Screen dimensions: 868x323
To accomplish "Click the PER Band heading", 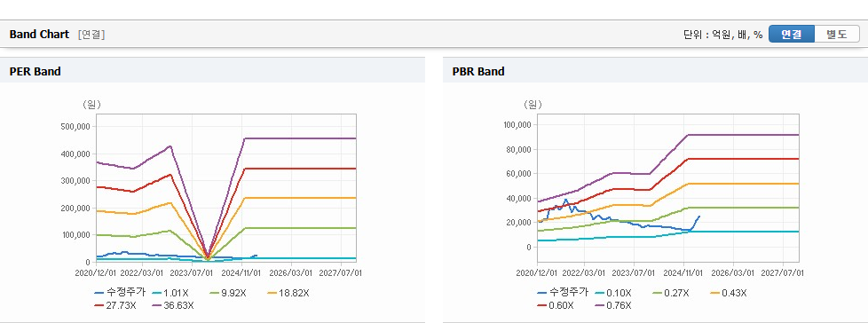I will 35,71.
